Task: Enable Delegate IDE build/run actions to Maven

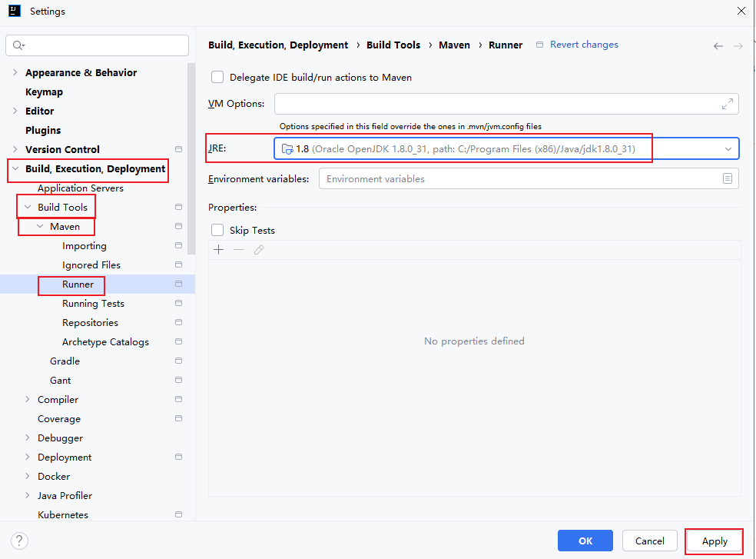Action: coord(217,77)
